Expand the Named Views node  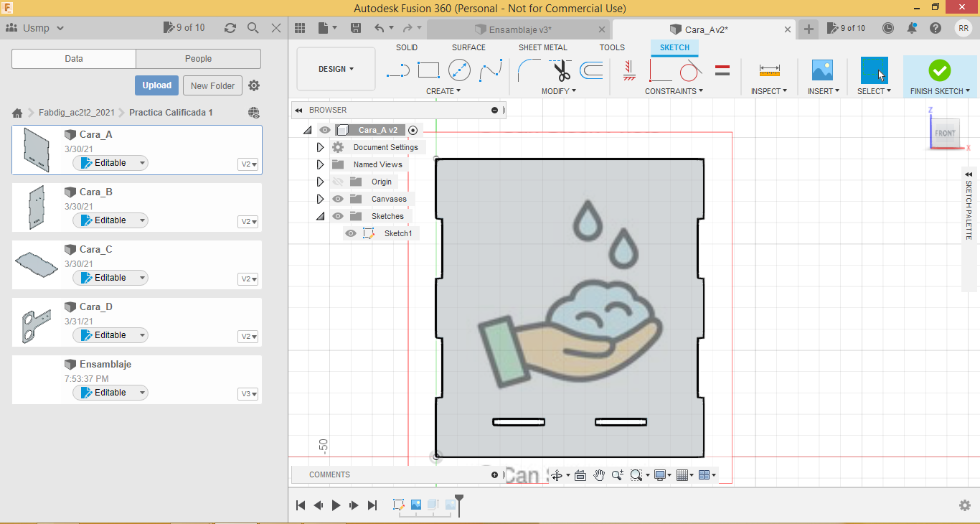[320, 164]
